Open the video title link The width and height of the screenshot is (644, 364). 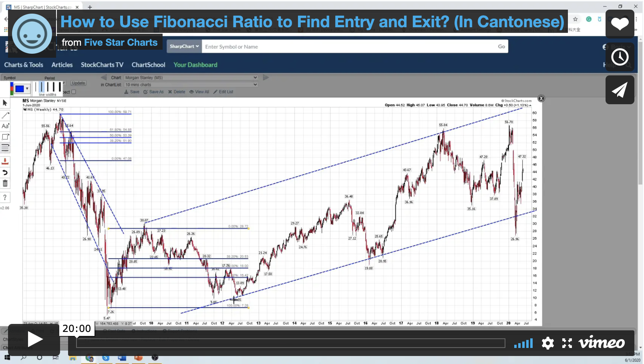[312, 22]
